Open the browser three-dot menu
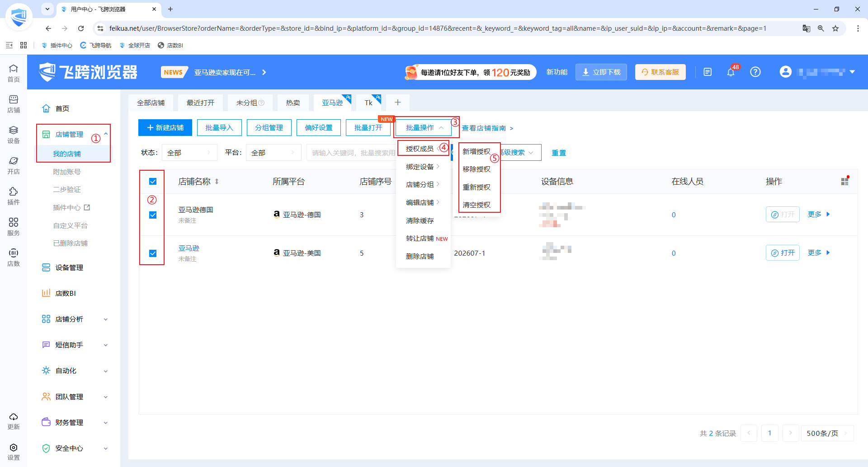868x467 pixels. click(x=858, y=28)
